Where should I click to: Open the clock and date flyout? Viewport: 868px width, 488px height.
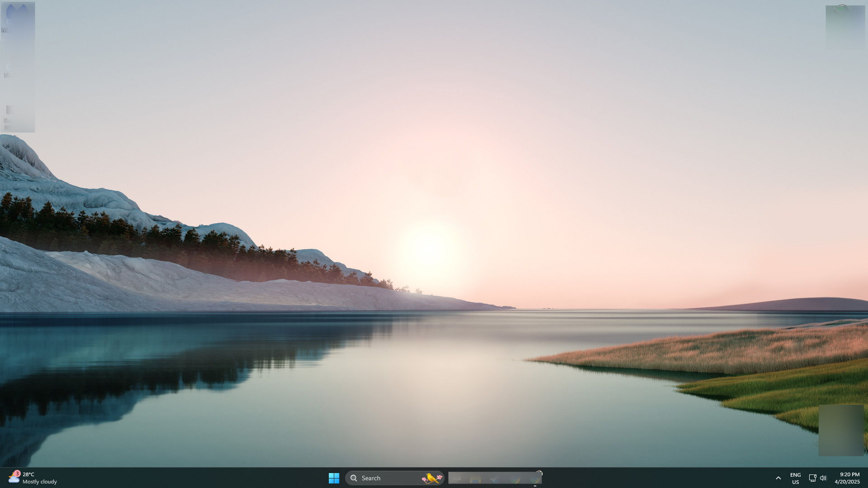click(x=847, y=478)
